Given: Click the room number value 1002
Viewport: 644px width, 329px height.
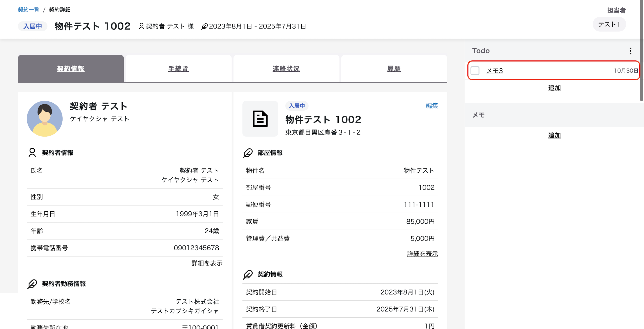Looking at the screenshot, I should (x=426, y=187).
